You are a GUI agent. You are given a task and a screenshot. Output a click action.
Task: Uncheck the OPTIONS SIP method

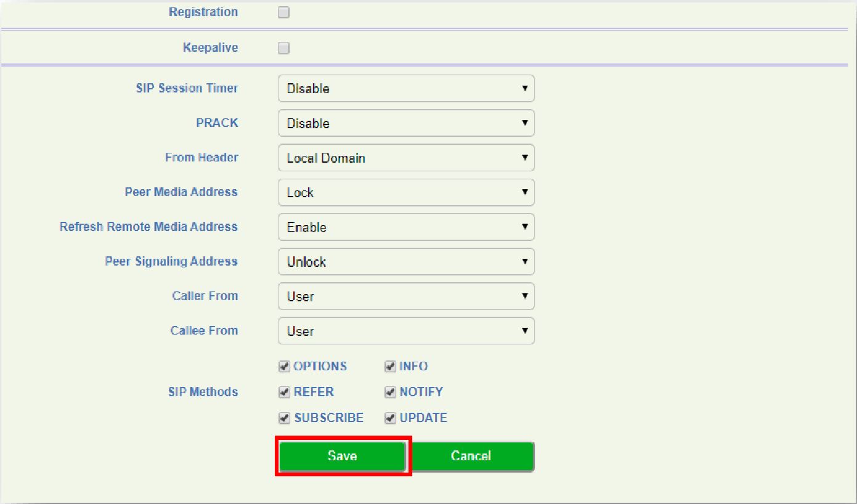tap(284, 367)
